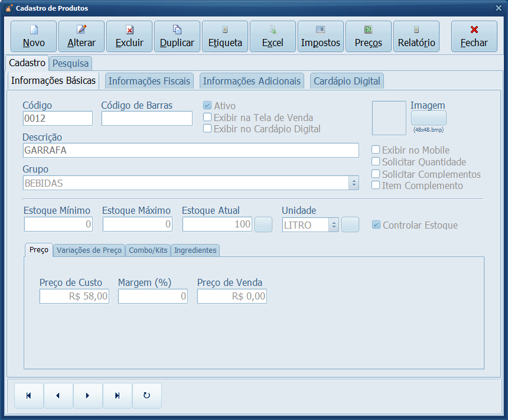Enable Exibir na Tela de Venda
This screenshot has width=508, height=420.
point(207,118)
